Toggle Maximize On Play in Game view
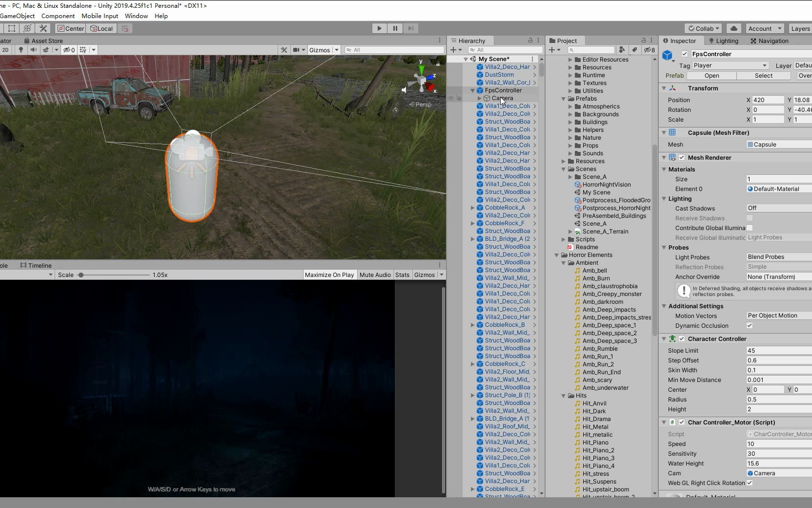The height and width of the screenshot is (508, 812). click(329, 275)
